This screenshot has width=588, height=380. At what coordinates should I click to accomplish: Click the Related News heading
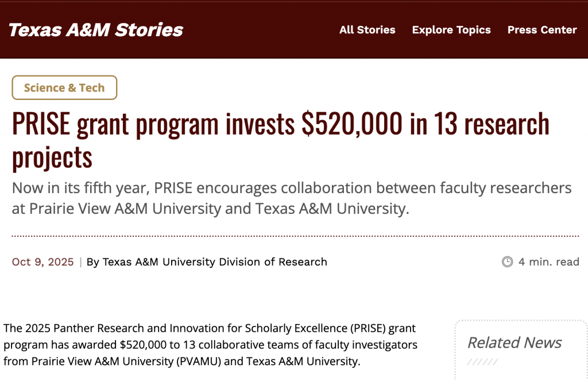(x=514, y=343)
